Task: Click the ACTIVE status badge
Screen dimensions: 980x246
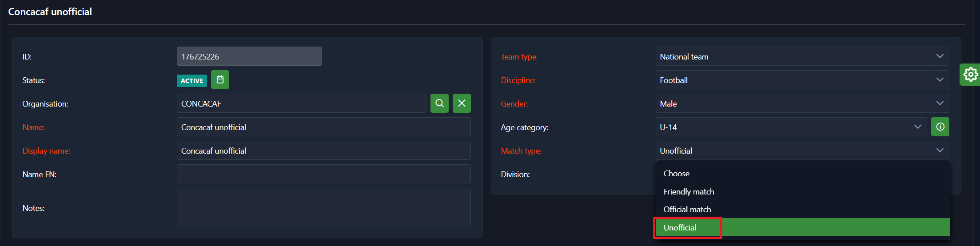Action: [x=192, y=81]
